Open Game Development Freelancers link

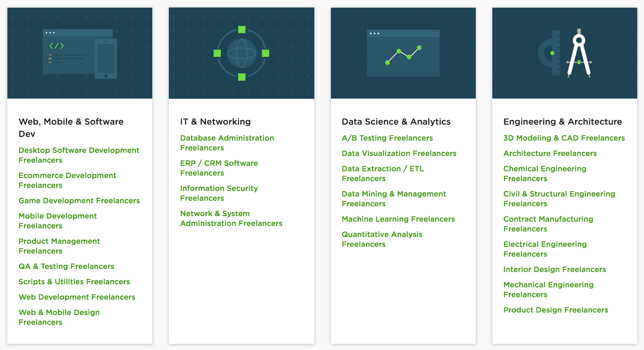point(79,200)
